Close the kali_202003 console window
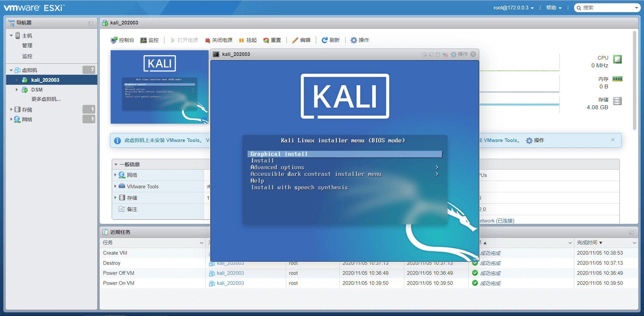 473,54
